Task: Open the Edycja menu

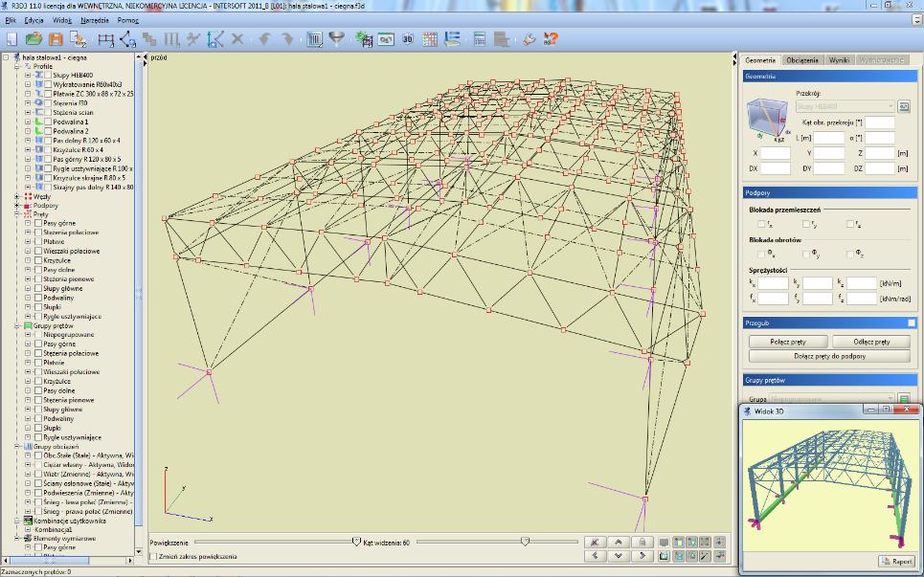Action: pyautogui.click(x=34, y=20)
